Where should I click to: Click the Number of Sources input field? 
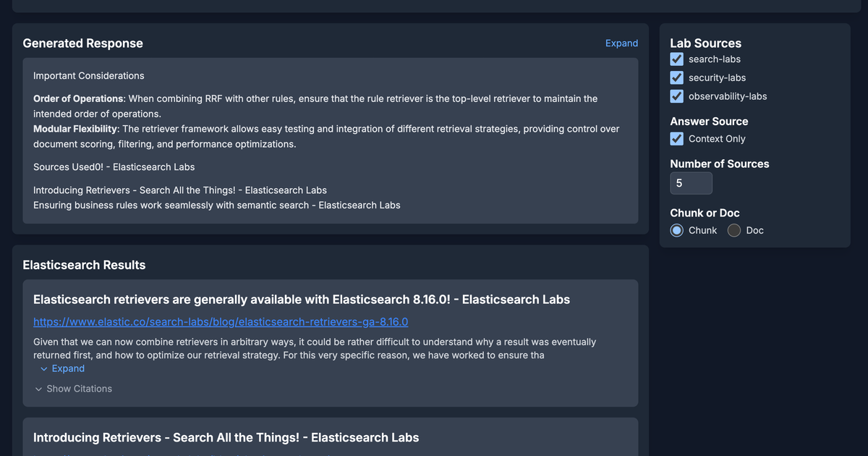click(x=692, y=183)
